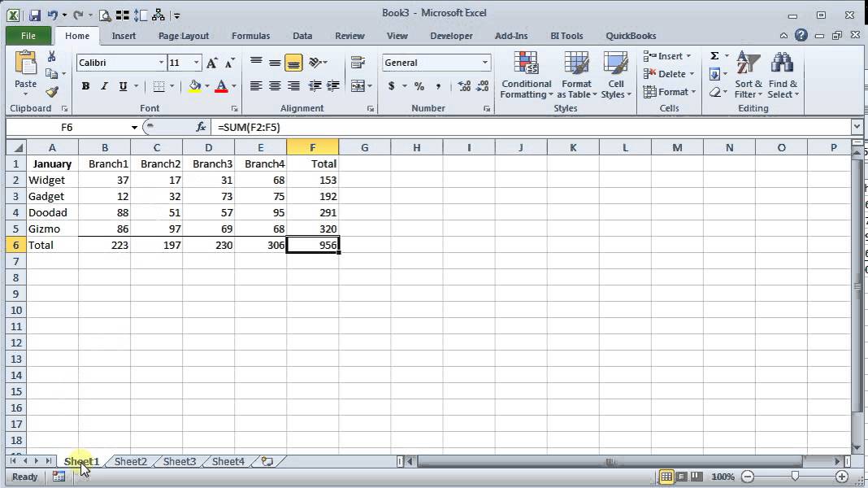
Task: Click the Merge & Center icon
Action: click(x=356, y=85)
